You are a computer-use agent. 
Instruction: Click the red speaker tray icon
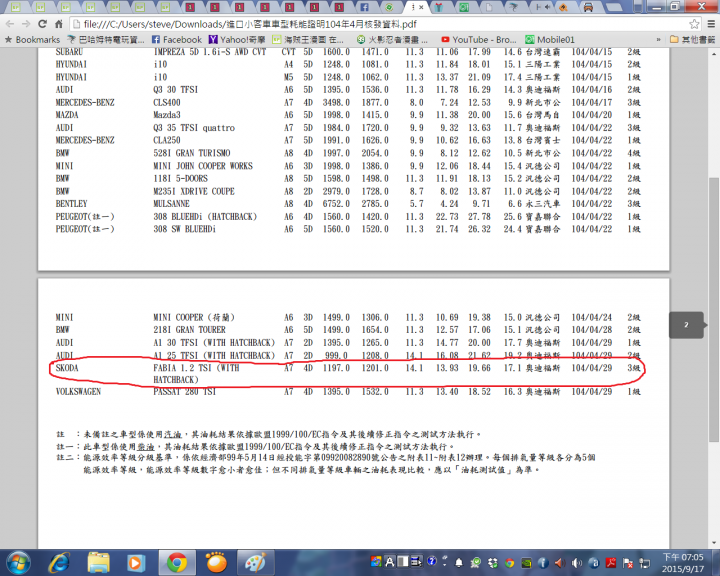tap(559, 563)
